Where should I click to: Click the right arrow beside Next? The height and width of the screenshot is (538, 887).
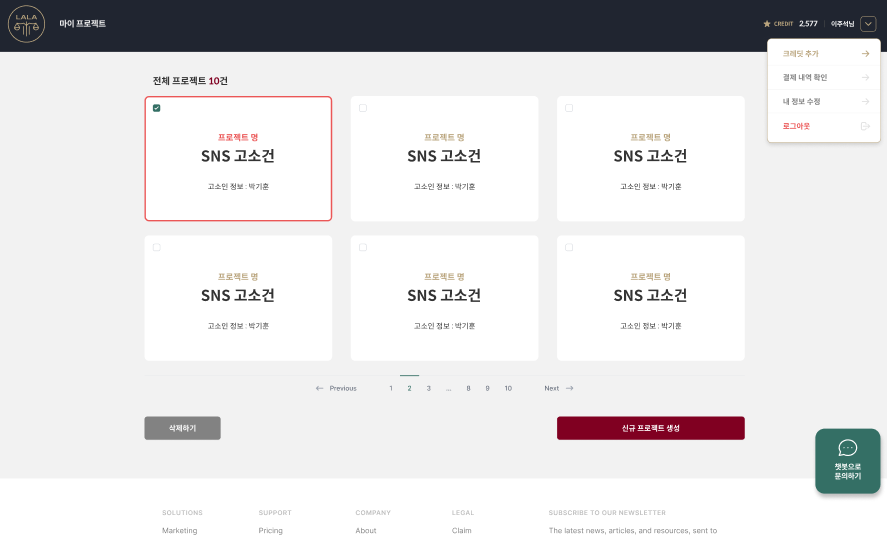coord(569,388)
